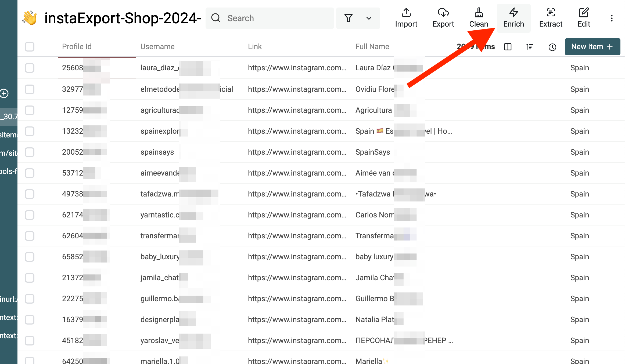This screenshot has height=364, width=625.
Task: Click the Username column header
Action: click(157, 46)
